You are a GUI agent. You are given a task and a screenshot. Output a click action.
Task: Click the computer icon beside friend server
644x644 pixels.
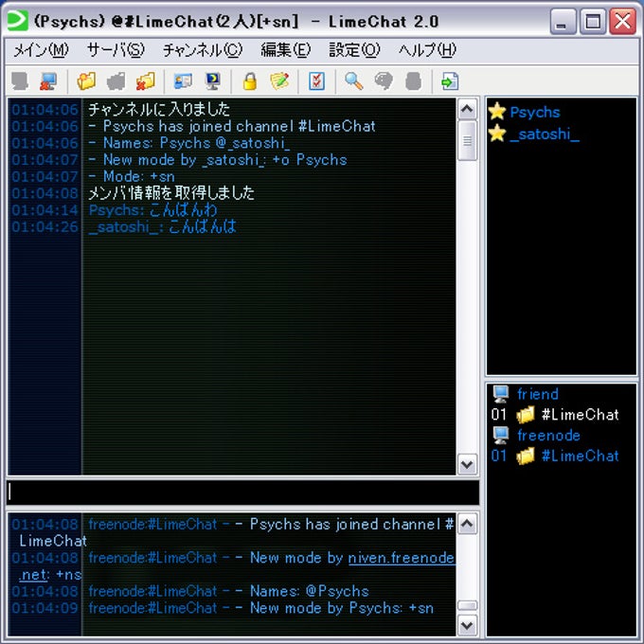point(501,394)
